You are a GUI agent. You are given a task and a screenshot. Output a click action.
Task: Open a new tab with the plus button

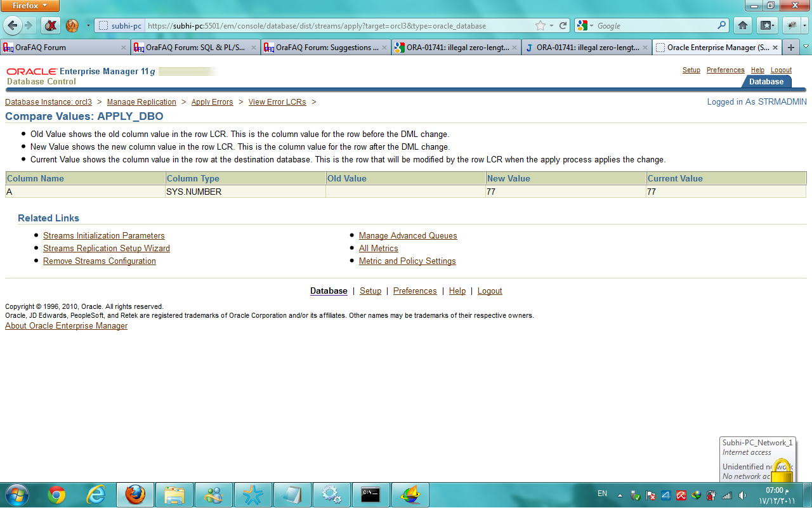click(790, 48)
